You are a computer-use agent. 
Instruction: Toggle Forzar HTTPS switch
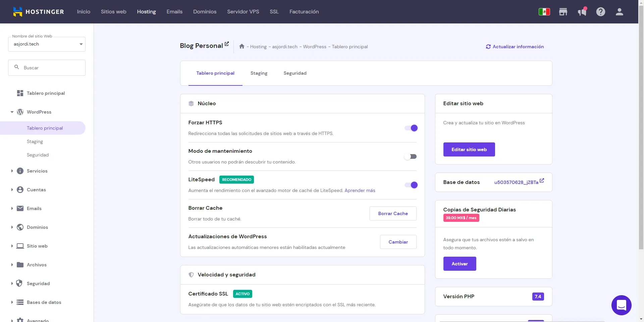point(411,128)
